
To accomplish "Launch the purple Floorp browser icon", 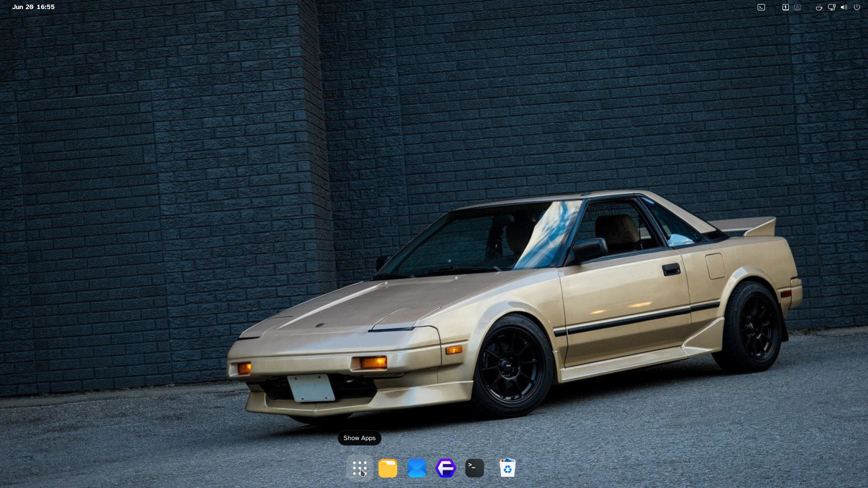I will (x=445, y=468).
